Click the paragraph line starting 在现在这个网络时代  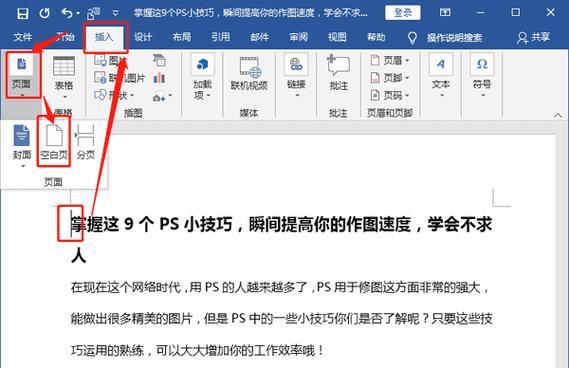[280, 287]
